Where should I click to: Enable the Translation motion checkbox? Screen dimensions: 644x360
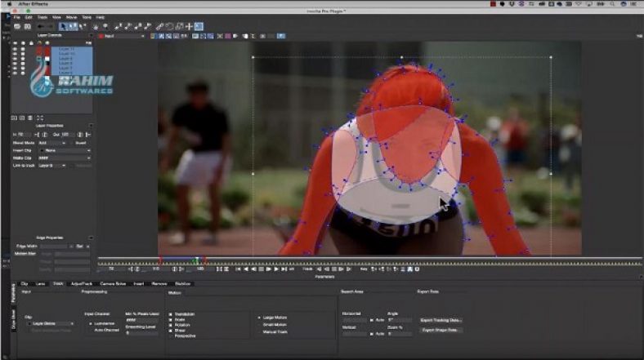point(170,314)
